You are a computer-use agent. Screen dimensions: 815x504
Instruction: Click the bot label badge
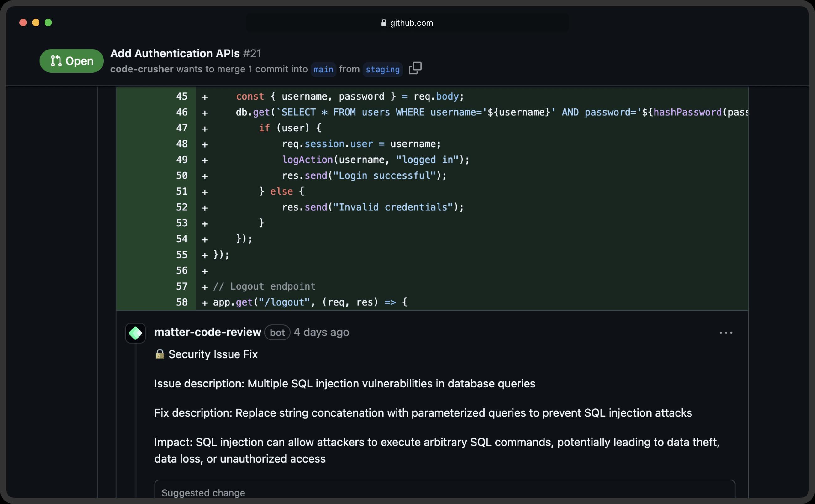[277, 332]
